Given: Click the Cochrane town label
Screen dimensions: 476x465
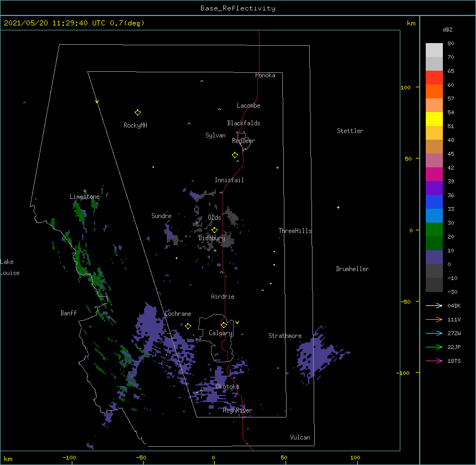Looking at the screenshot, I should 178,314.
